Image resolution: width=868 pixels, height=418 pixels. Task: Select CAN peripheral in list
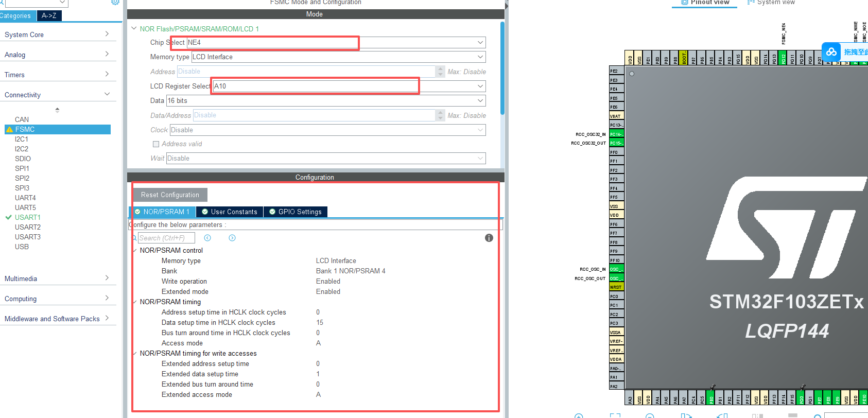22,119
